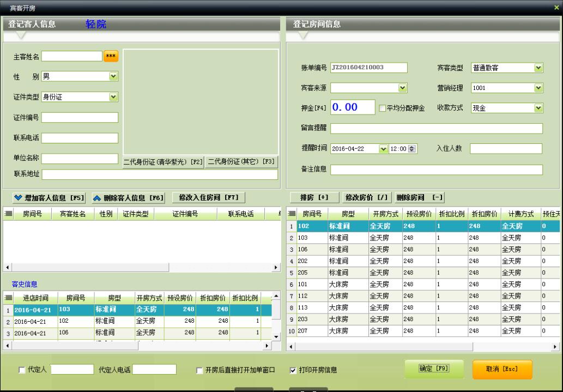Click 删除房间 [-] button
Viewport: 563px width, 392px height.
419,197
